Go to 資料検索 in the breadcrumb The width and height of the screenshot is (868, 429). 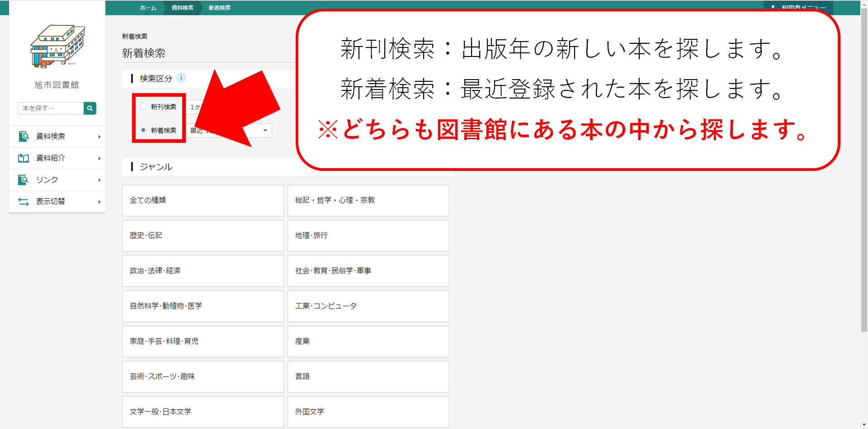pyautogui.click(x=183, y=8)
